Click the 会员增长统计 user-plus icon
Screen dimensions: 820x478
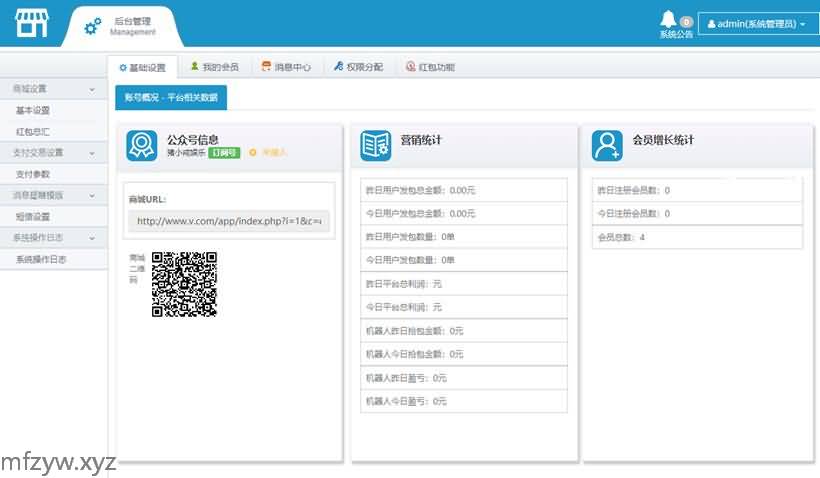coord(607,146)
